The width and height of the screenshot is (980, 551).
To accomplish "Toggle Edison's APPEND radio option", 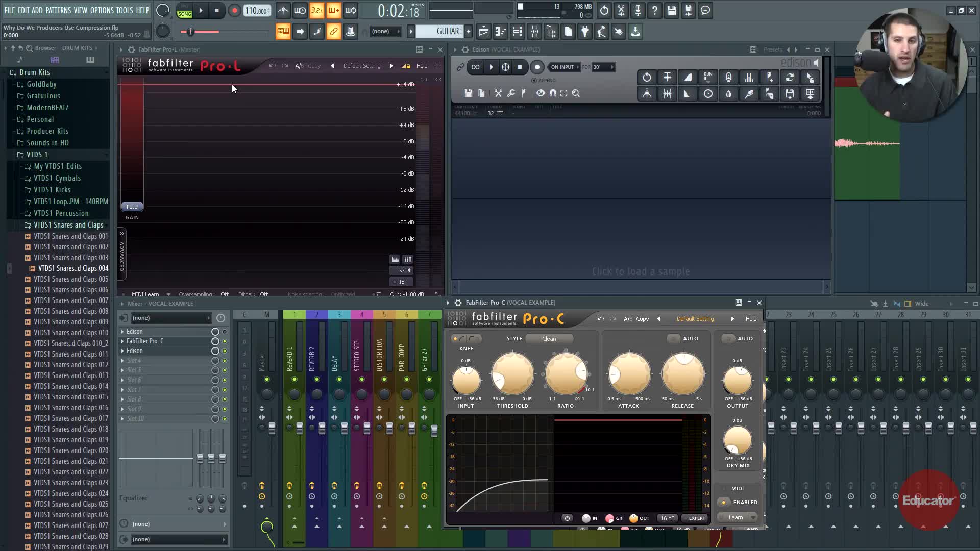I will tap(534, 80).
